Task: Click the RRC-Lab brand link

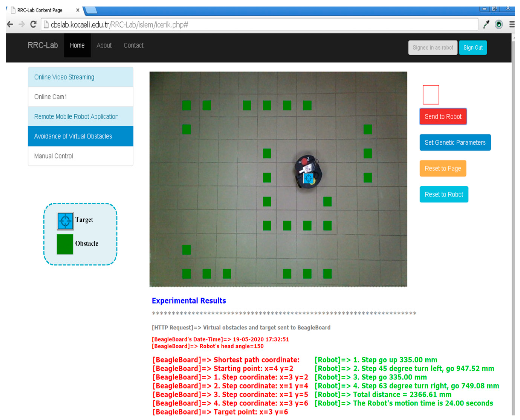Action: coord(43,45)
